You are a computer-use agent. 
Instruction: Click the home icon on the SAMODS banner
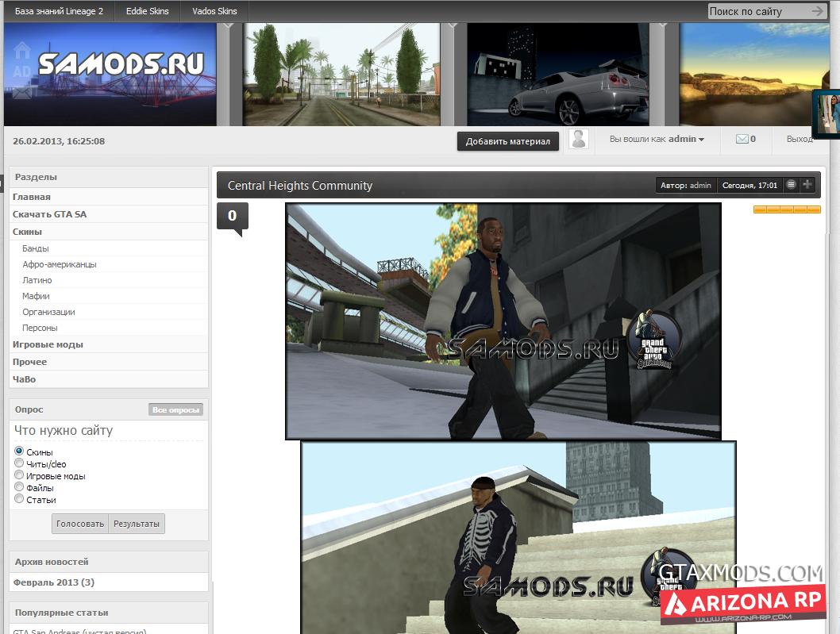tap(22, 51)
